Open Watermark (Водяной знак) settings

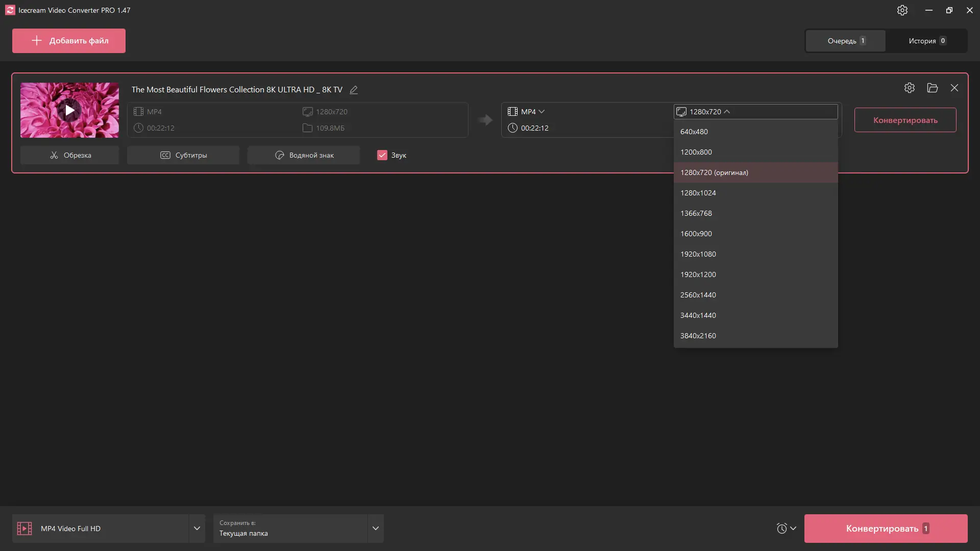(304, 155)
